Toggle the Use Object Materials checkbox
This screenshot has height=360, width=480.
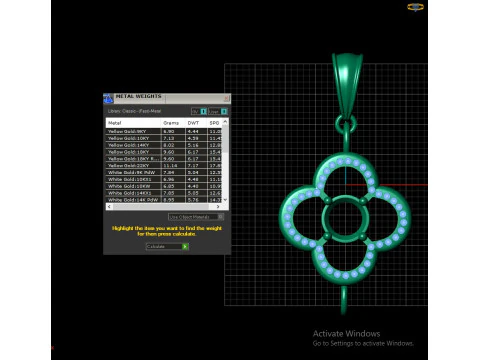220,217
